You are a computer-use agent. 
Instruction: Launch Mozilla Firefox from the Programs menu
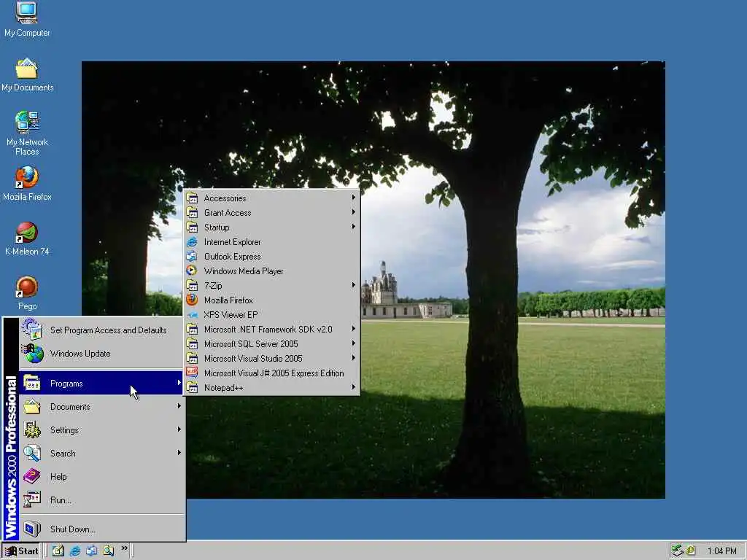[271, 300]
